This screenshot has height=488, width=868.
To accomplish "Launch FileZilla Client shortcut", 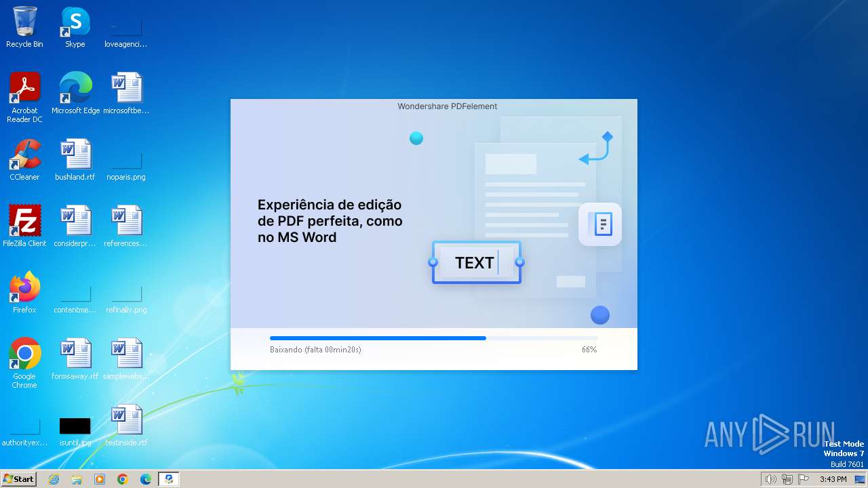I will coord(24,226).
